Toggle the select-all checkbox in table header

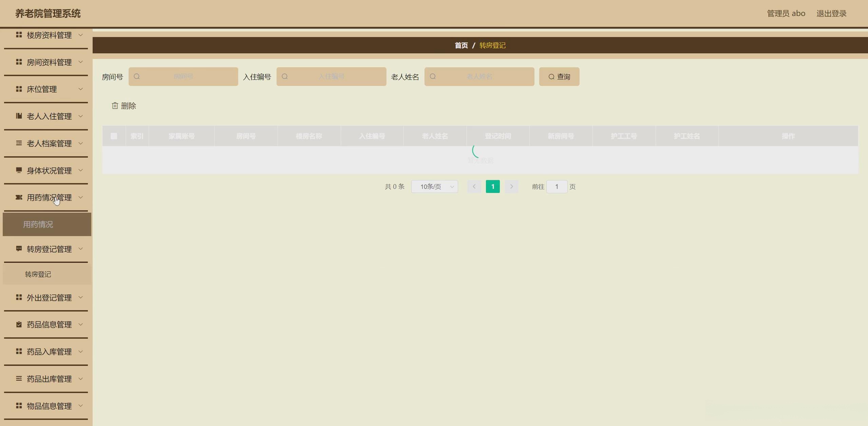click(114, 136)
